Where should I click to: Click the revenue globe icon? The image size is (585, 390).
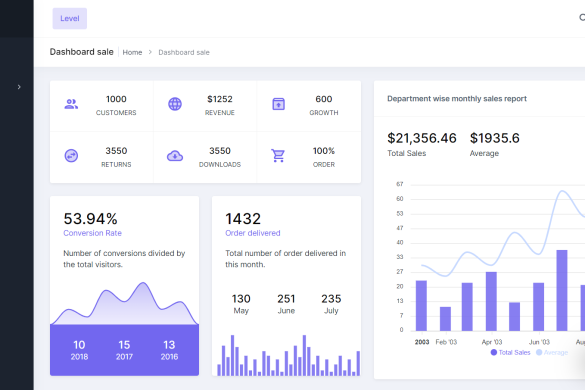point(175,104)
